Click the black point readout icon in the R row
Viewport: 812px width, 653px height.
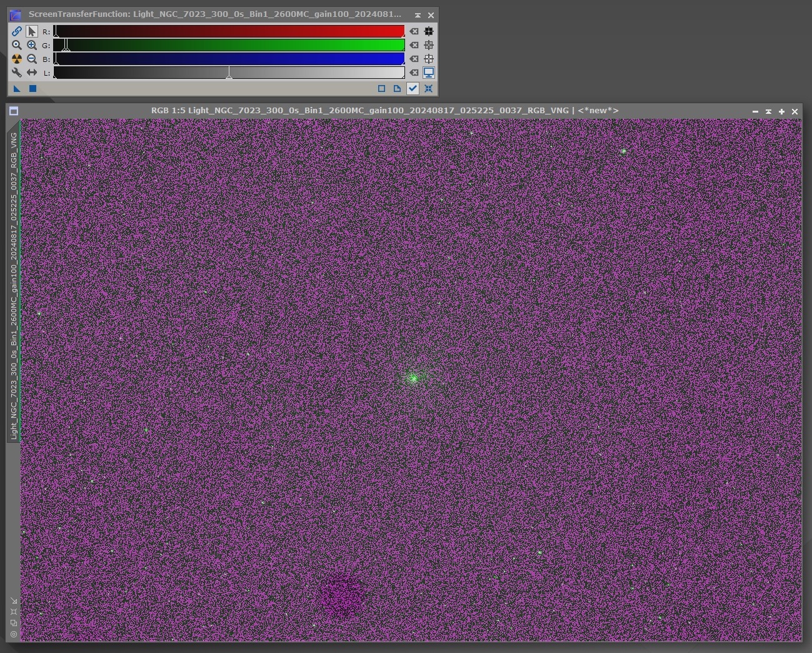click(x=429, y=31)
